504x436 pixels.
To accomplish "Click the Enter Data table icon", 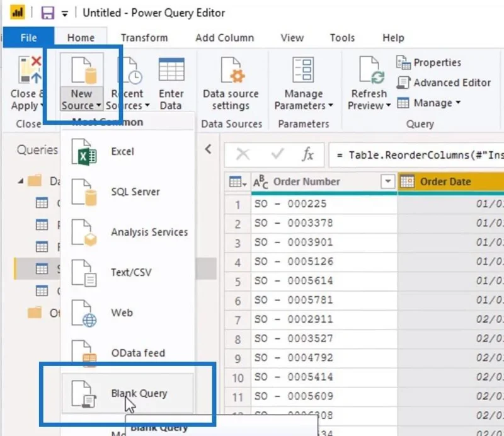I will click(171, 69).
